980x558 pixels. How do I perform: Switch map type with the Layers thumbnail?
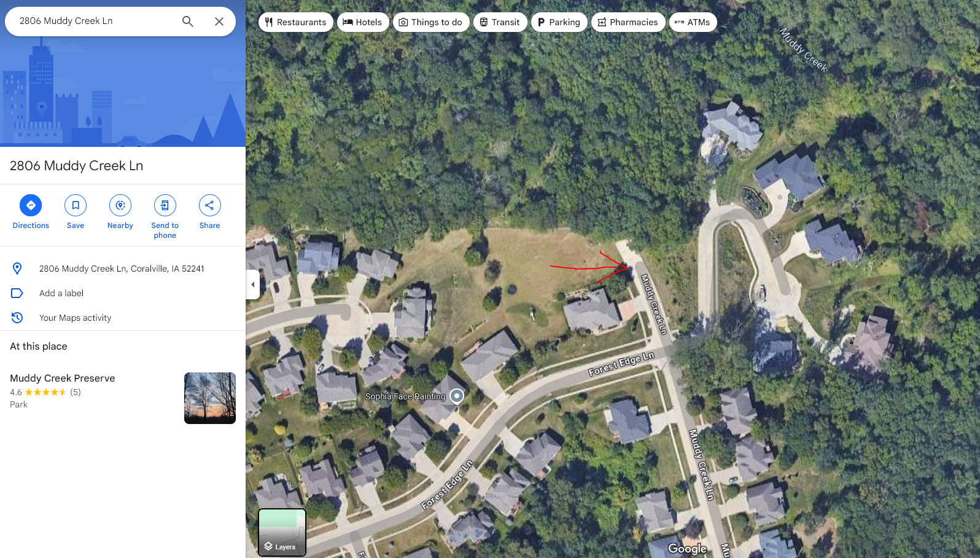pos(282,532)
